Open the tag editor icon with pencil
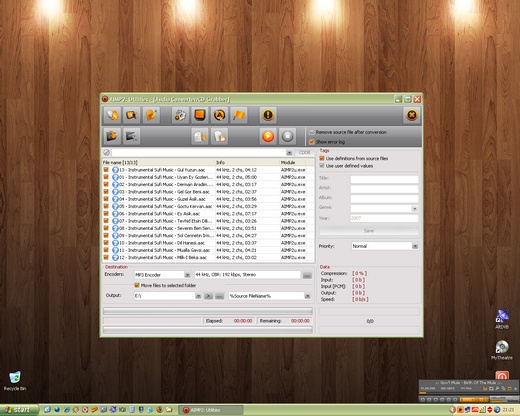This screenshot has width=520, height=416. [151, 115]
